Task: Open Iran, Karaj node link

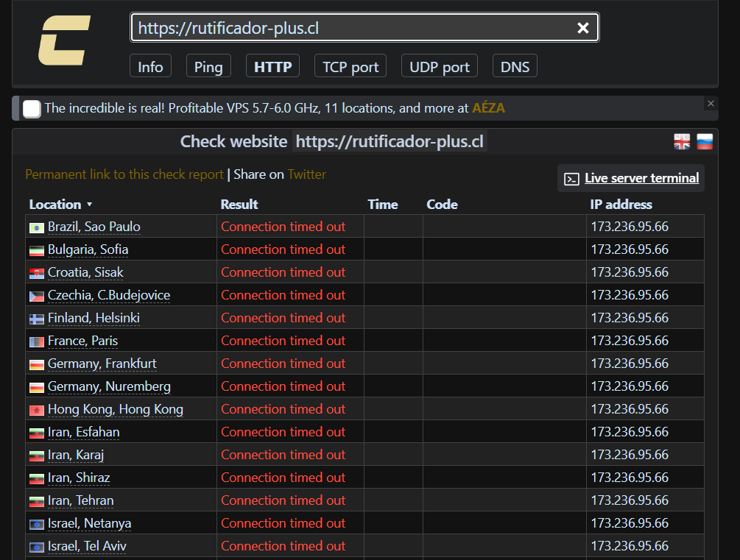Action: click(x=76, y=454)
